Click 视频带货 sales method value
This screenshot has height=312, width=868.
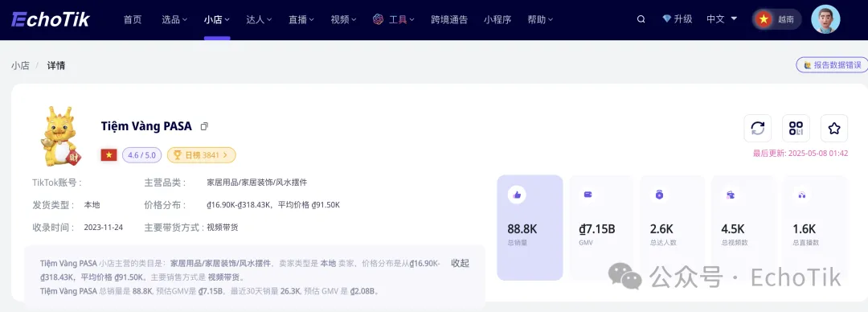pyautogui.click(x=223, y=228)
